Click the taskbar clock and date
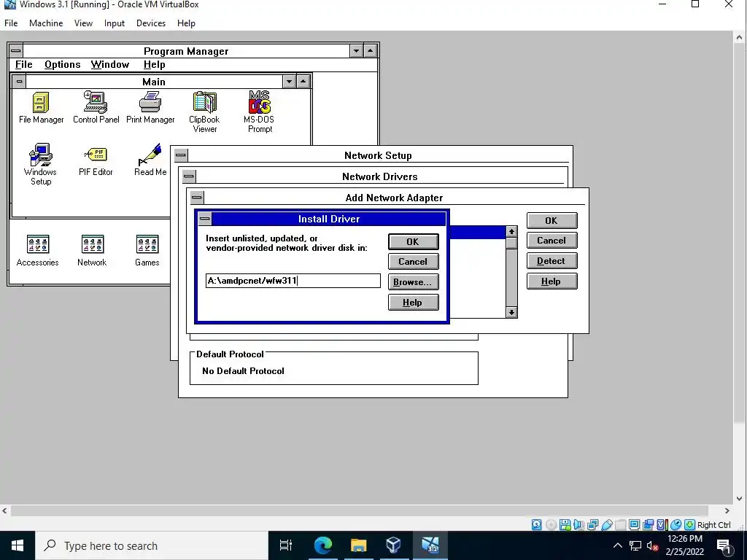Screen dimensions: 747x560 coord(684,545)
